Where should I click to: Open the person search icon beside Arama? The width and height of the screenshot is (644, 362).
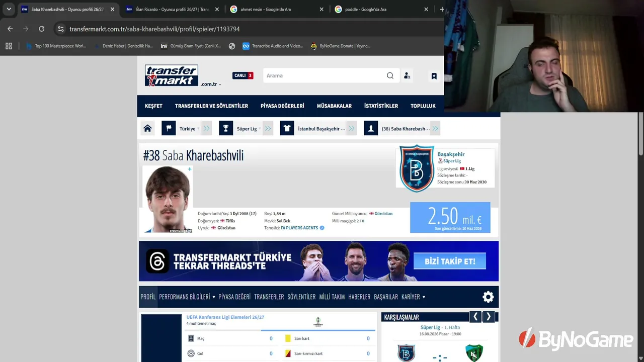pos(407,75)
